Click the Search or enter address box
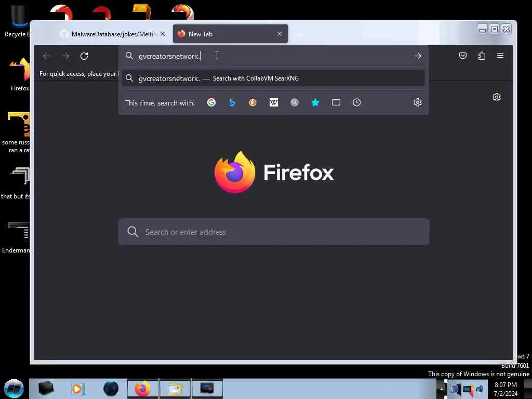Screen dimensions: 532x399 coord(273,232)
